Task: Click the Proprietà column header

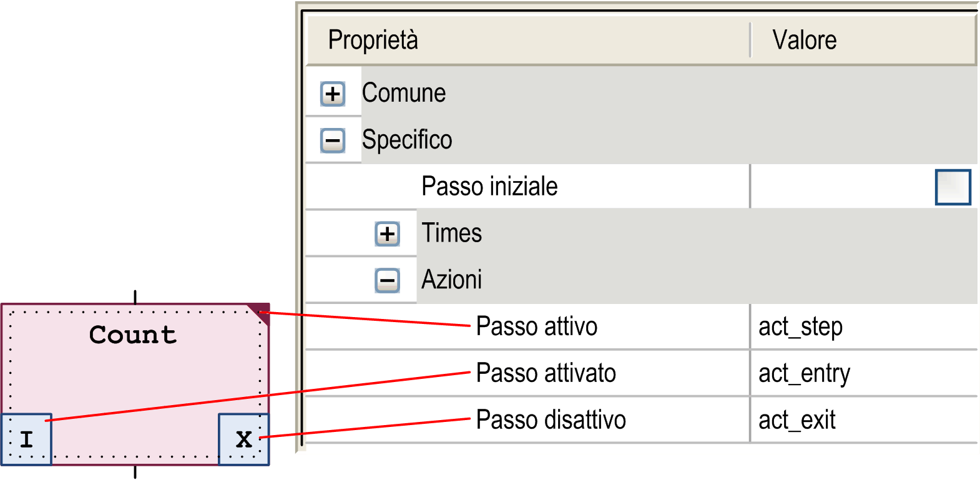Action: coord(373,40)
